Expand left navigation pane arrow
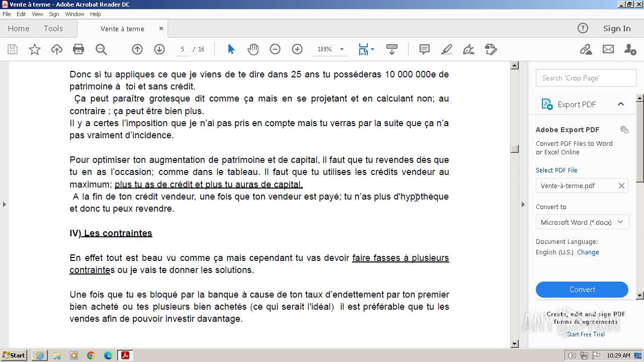644x362 pixels. (x=5, y=204)
